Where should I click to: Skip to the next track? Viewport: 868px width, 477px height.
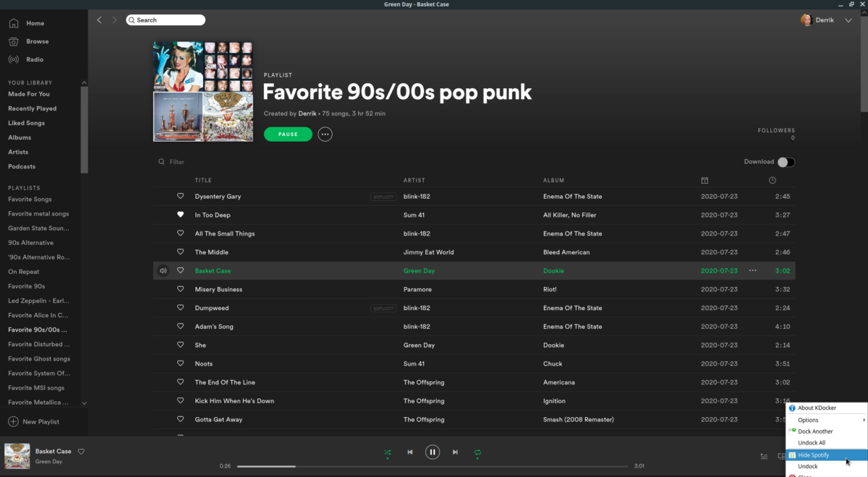tap(455, 452)
